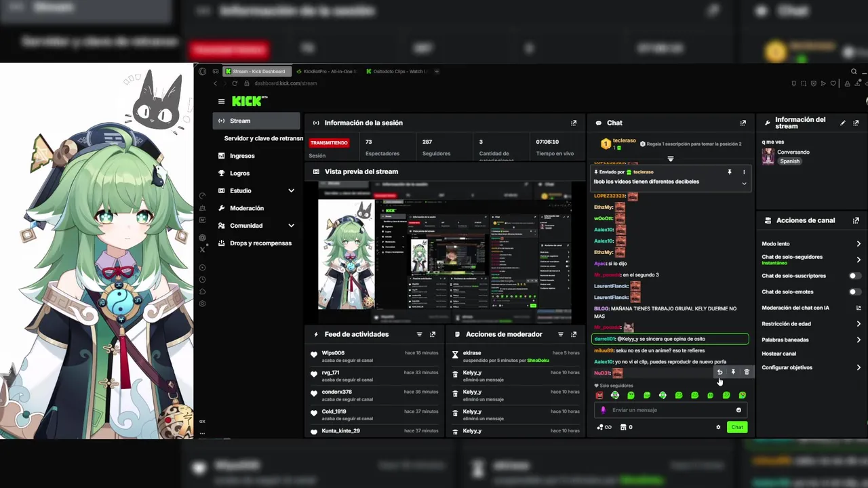Click the stream preview video thumbnail
The height and width of the screenshot is (488, 868).
point(445,252)
